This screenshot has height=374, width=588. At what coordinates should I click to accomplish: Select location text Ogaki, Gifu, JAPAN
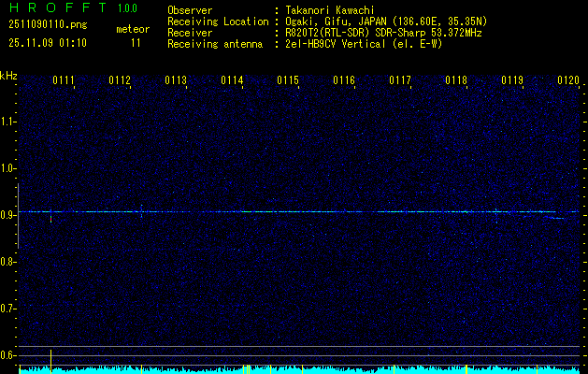[x=336, y=22]
